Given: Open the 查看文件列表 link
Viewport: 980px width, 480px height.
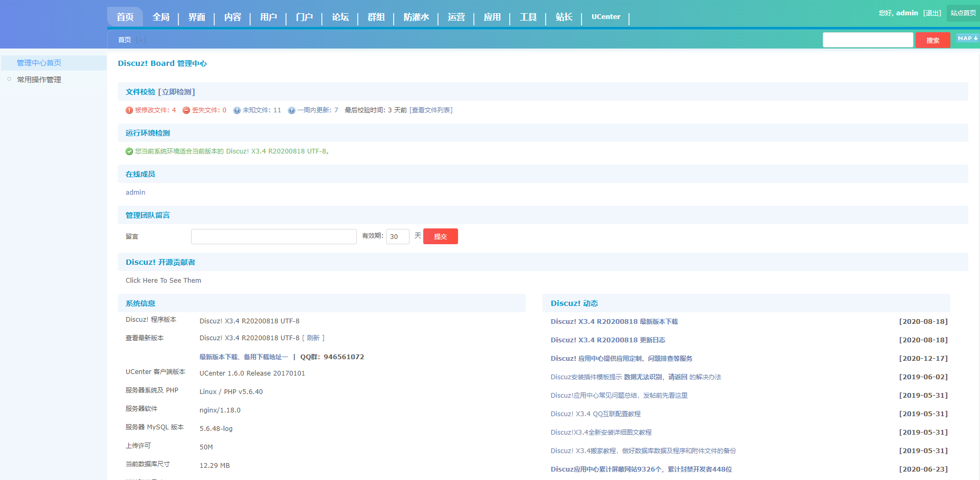Looking at the screenshot, I should click(x=431, y=110).
